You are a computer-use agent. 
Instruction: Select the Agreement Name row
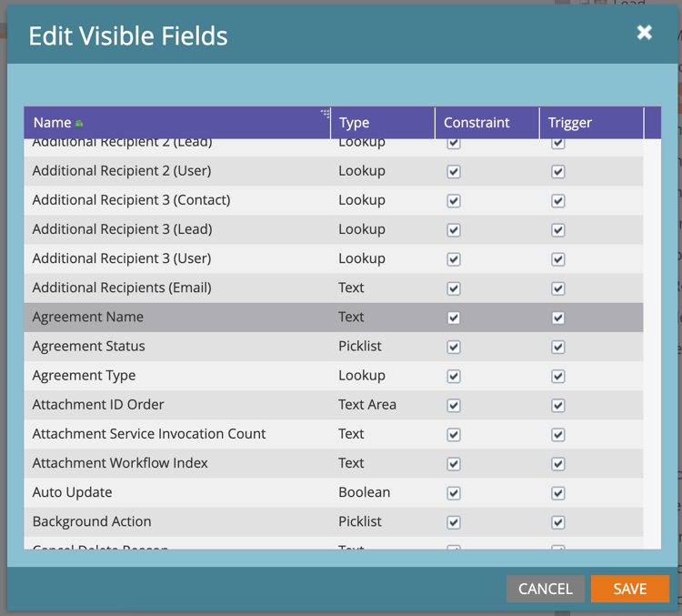[x=334, y=318]
